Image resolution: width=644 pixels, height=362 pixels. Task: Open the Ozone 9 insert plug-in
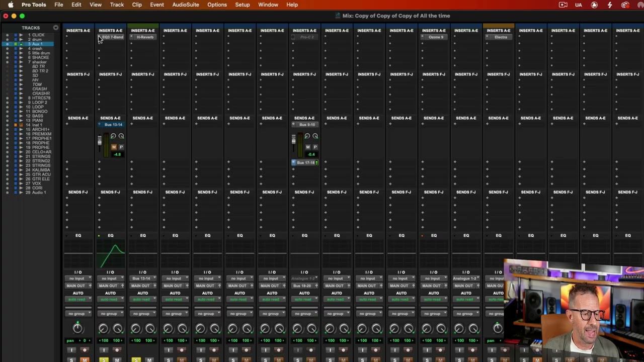pyautogui.click(x=436, y=37)
